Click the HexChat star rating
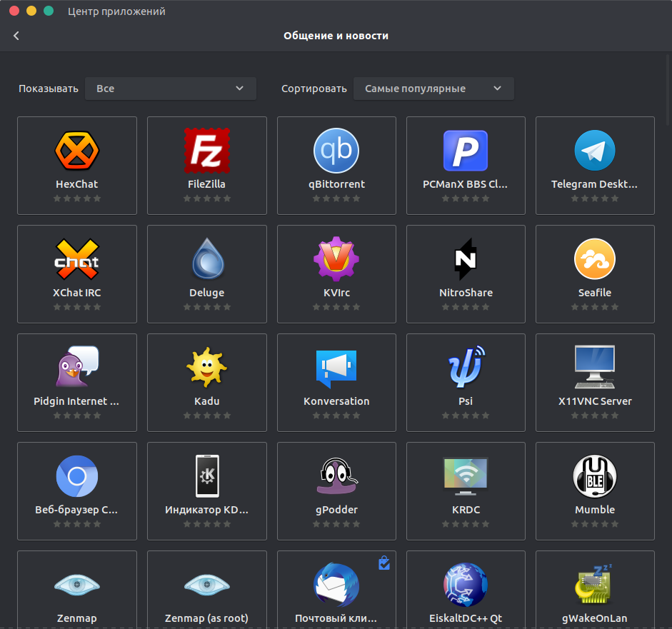 (77, 198)
